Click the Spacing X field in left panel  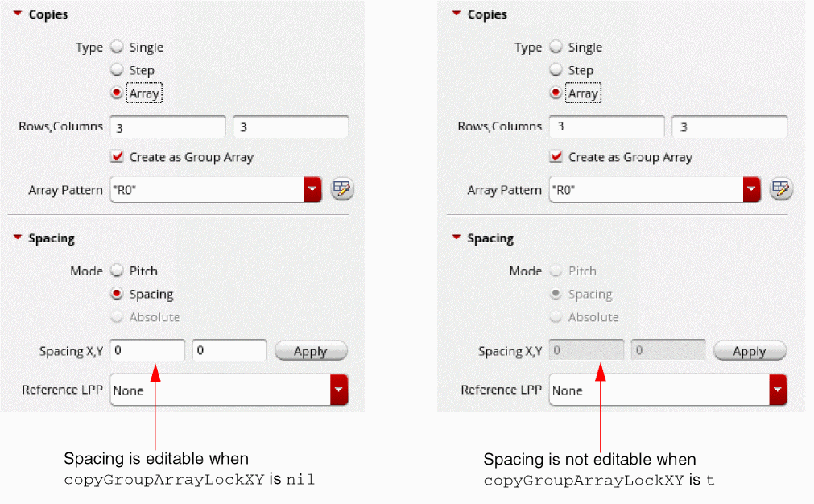click(x=147, y=351)
